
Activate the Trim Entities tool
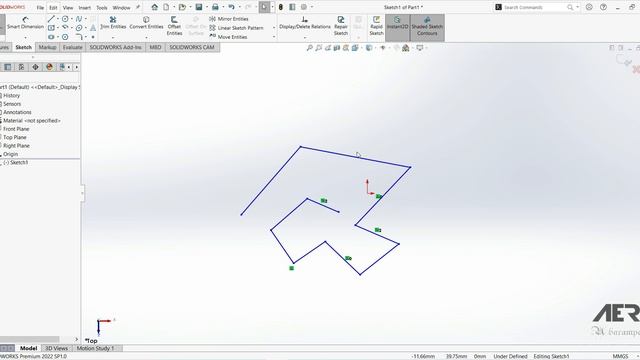click(x=113, y=23)
